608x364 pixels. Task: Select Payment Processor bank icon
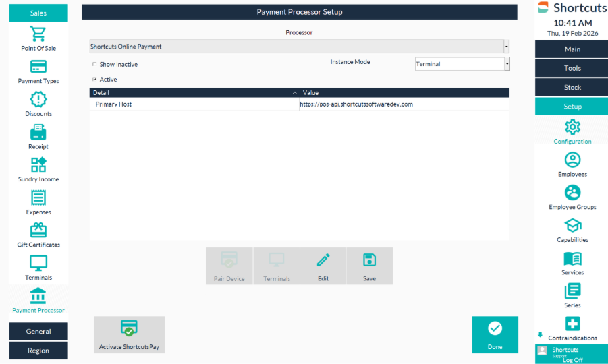[x=38, y=296]
